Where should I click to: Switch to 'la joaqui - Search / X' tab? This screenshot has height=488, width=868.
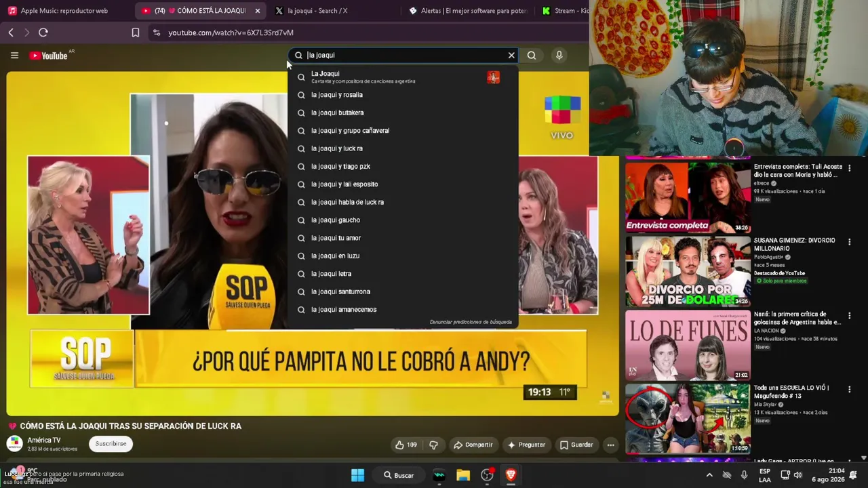pyautogui.click(x=317, y=11)
